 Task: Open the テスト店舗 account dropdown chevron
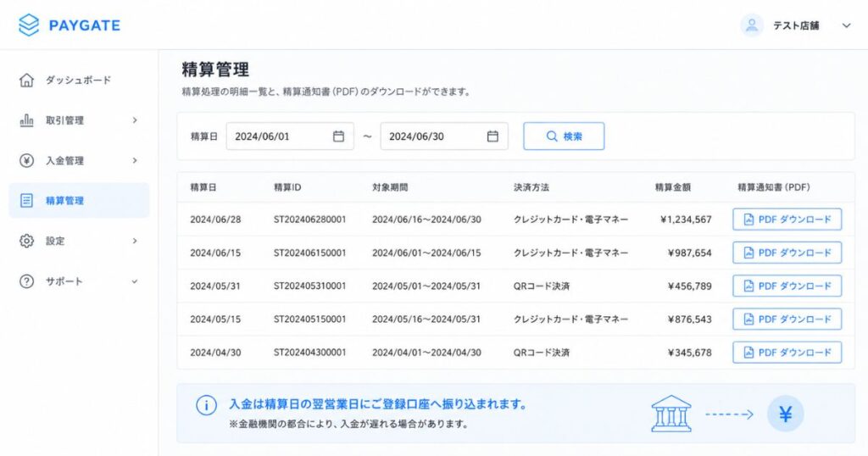click(846, 25)
